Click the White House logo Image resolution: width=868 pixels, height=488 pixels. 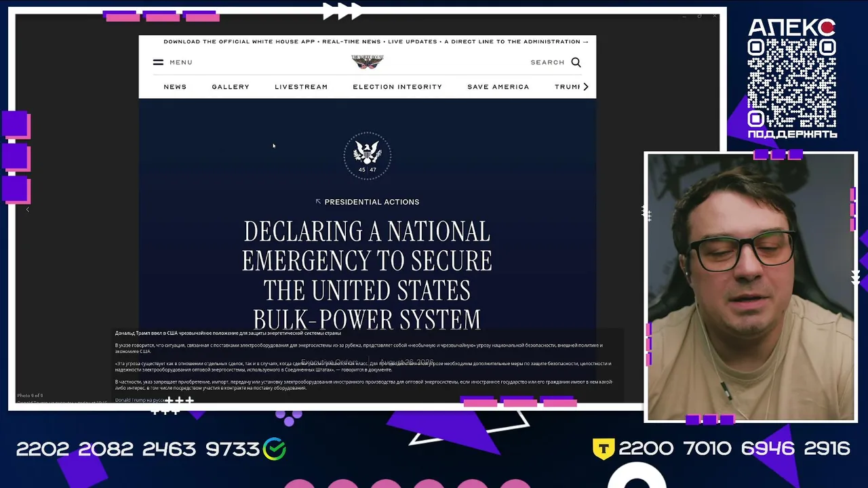point(368,62)
